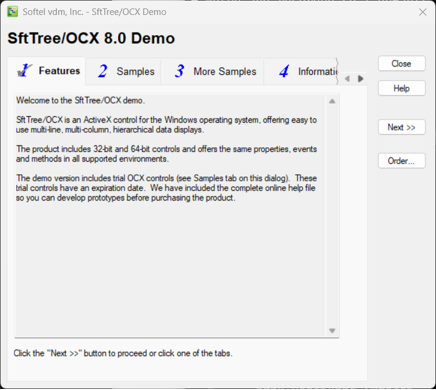Click the scroll down arrow of text box
Image resolution: width=436 pixels, height=390 pixels.
pos(332,330)
